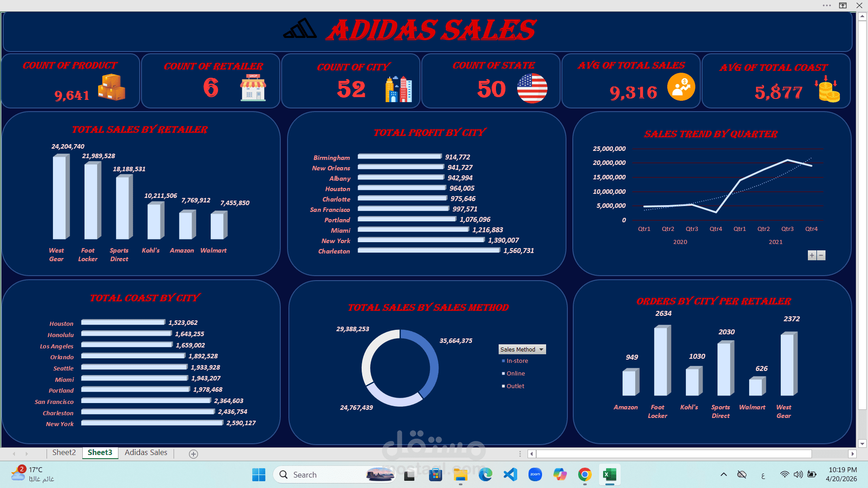Open Google Chrome from the taskbar
Image resolution: width=868 pixels, height=488 pixels.
(585, 475)
